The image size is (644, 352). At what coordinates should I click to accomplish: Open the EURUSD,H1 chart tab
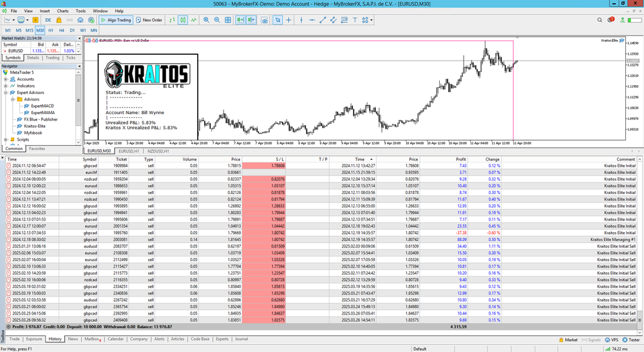[x=129, y=151]
